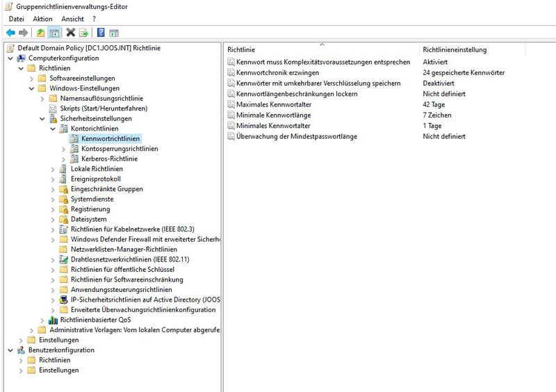Viewport: 556px width, 392px height.
Task: Click the Kontorichtlinien node icon
Action: coord(63,129)
